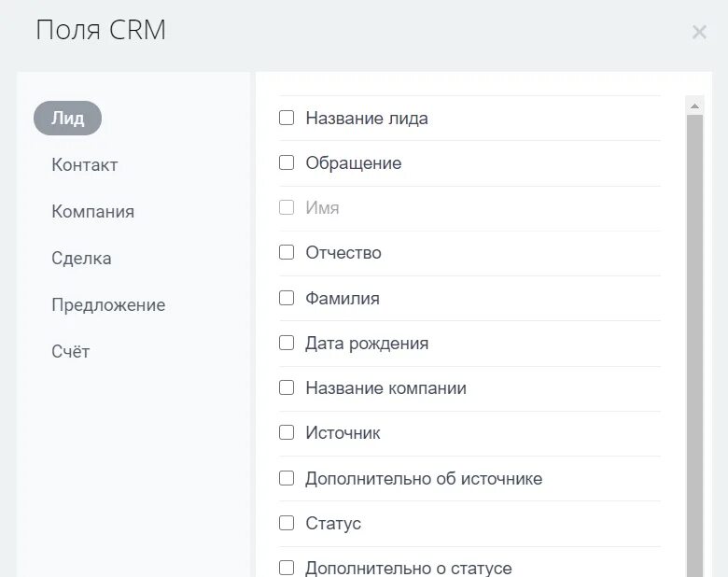Check the Статус field checkbox
728x577 pixels.
point(287,523)
